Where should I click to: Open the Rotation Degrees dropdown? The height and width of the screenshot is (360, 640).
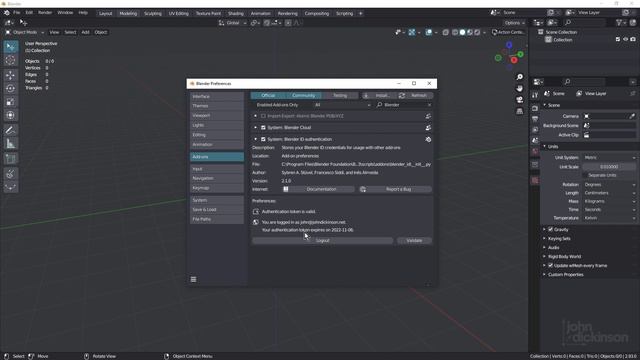coord(609,184)
